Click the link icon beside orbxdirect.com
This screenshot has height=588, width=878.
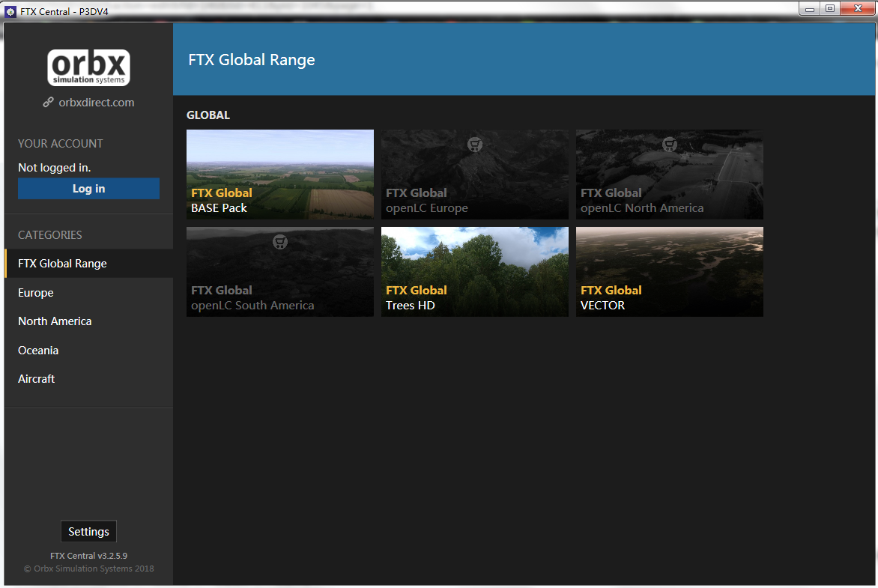pyautogui.click(x=48, y=103)
